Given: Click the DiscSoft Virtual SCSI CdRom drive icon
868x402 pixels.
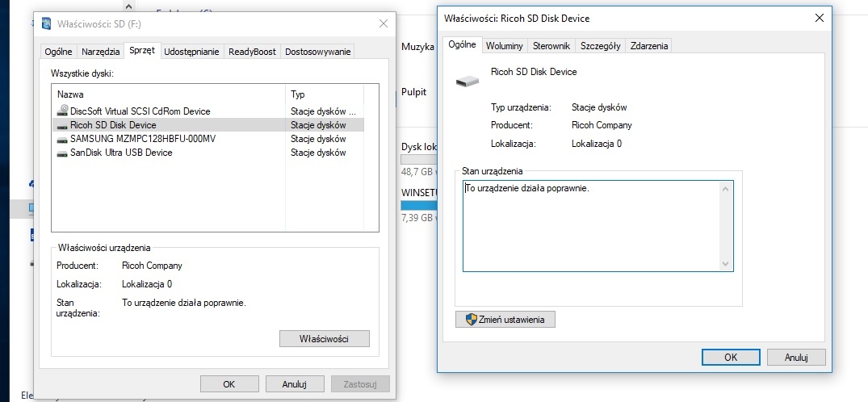Looking at the screenshot, I should [x=62, y=111].
